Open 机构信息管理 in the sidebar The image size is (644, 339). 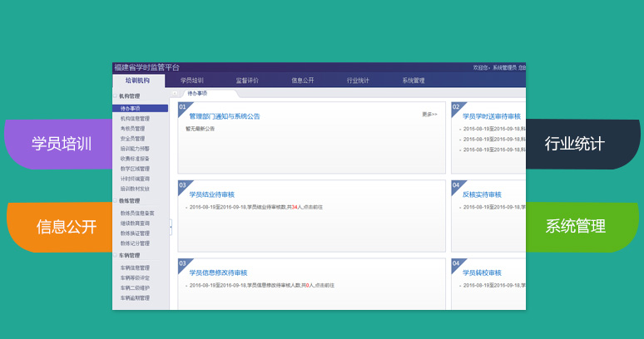point(135,119)
